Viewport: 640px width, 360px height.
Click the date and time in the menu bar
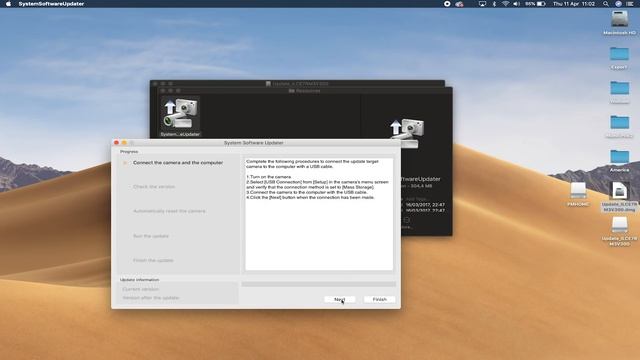[574, 4]
